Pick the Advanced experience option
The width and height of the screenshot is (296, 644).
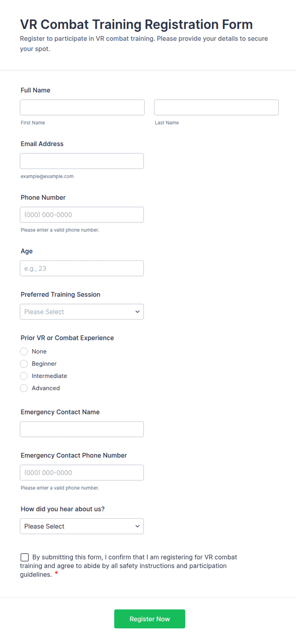pos(24,388)
